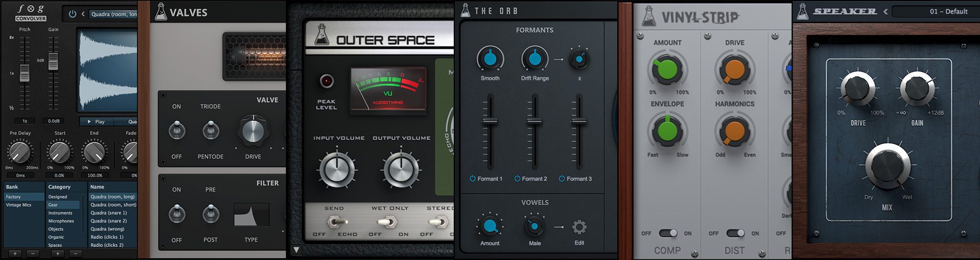Open the Convolver preset name dropdown
This screenshot has height=260, width=980.
coord(113,14)
